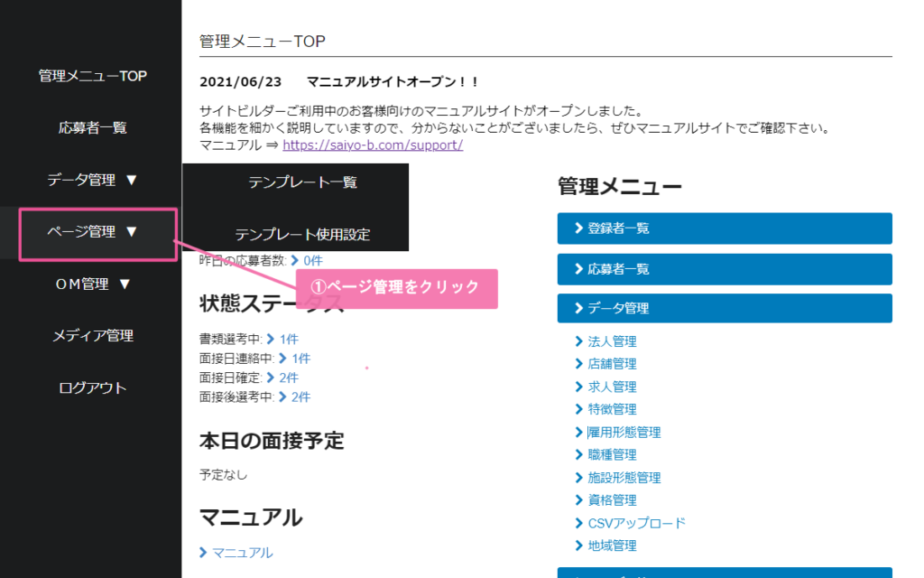The width and height of the screenshot is (924, 578).
Task: Click the chevron icon beside the マニュアル link
Action: click(x=203, y=553)
